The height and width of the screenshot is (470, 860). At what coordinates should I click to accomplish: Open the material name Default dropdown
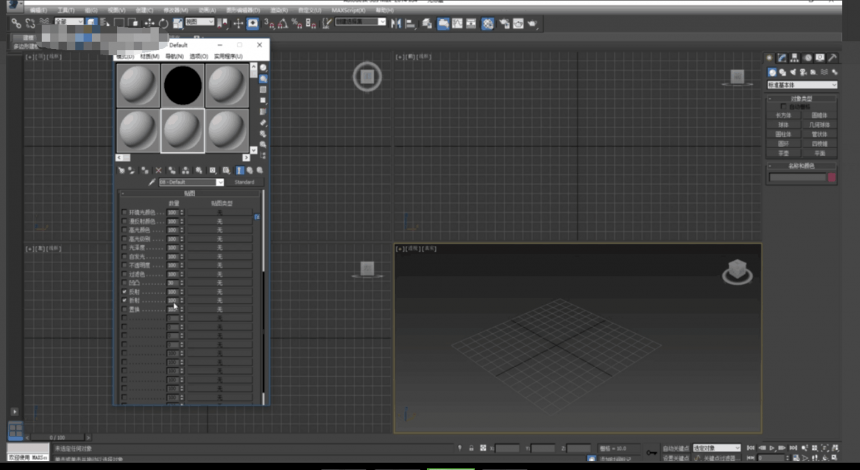pos(191,182)
